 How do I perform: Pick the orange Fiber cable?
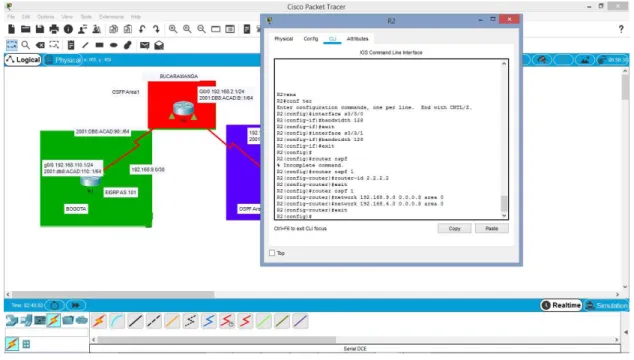[x=172, y=321]
